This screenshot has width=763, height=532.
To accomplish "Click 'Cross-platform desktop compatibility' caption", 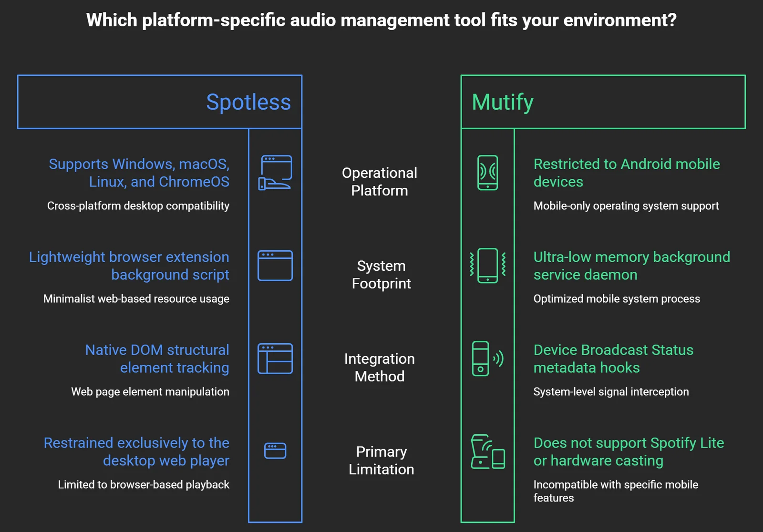I will pyautogui.click(x=138, y=206).
